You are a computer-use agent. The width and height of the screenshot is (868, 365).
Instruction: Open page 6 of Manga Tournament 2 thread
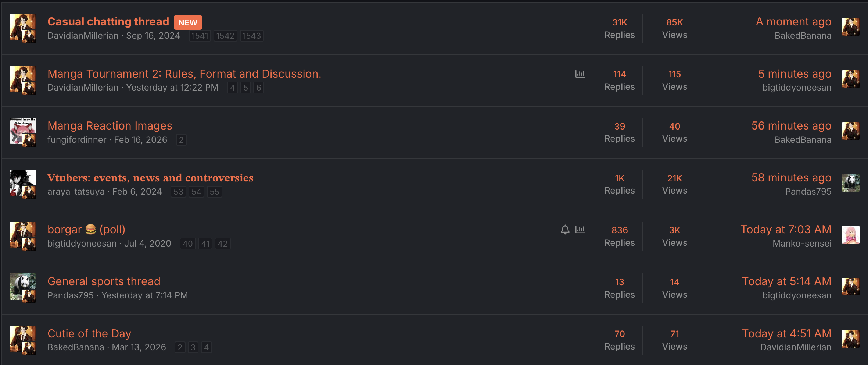coord(258,88)
